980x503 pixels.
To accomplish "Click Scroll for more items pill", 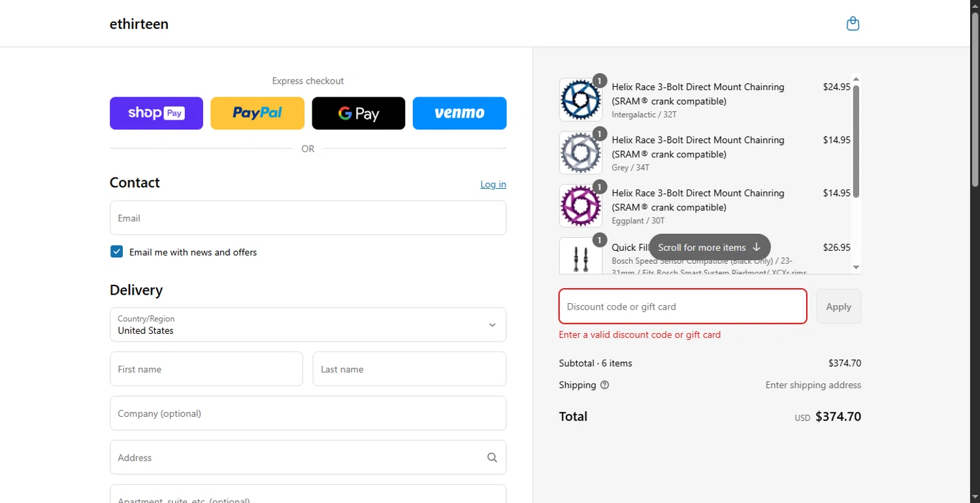I will 710,247.
